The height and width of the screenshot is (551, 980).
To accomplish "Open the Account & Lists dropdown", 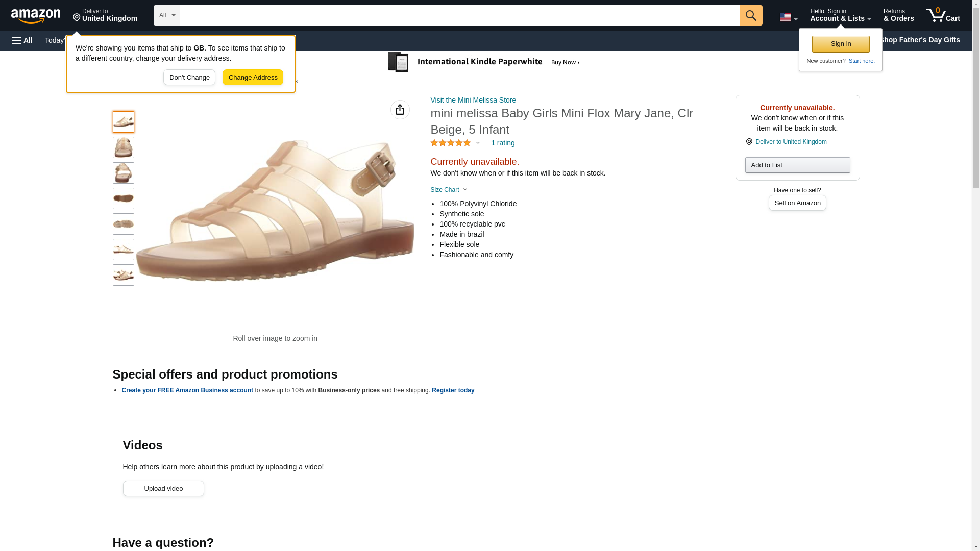I will pyautogui.click(x=840, y=15).
